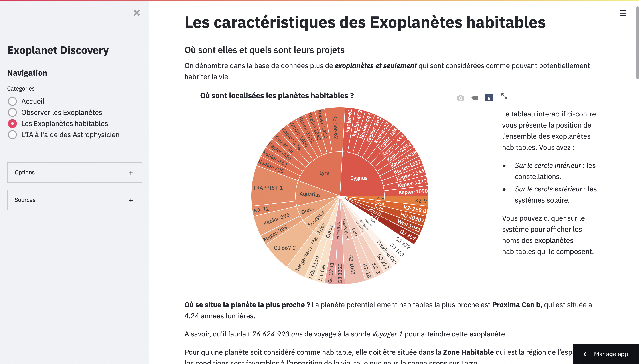The height and width of the screenshot is (364, 639).
Task: Click the close/X icon on sidebar
Action: pos(137,12)
